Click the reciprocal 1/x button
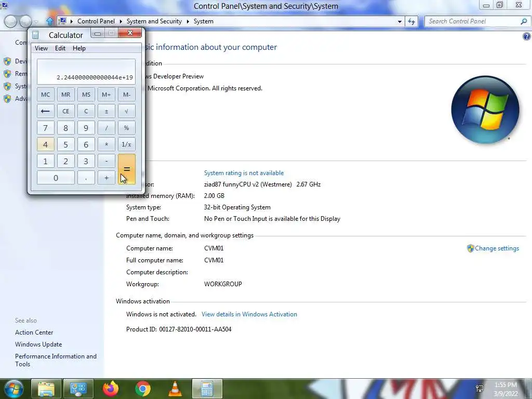 (127, 144)
